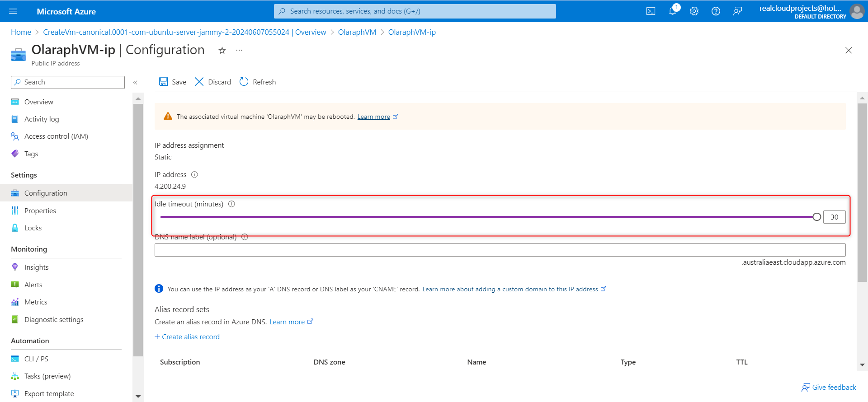
Task: Open the OlaraphVM breadcrumb link
Action: coord(357,32)
